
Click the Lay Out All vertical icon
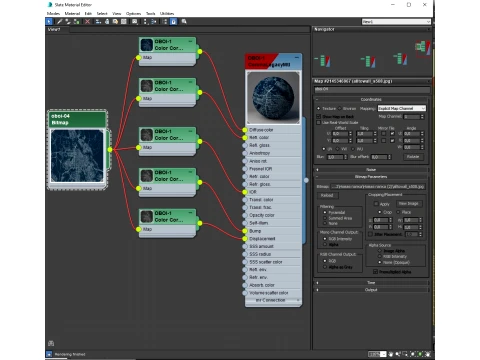coord(145,22)
